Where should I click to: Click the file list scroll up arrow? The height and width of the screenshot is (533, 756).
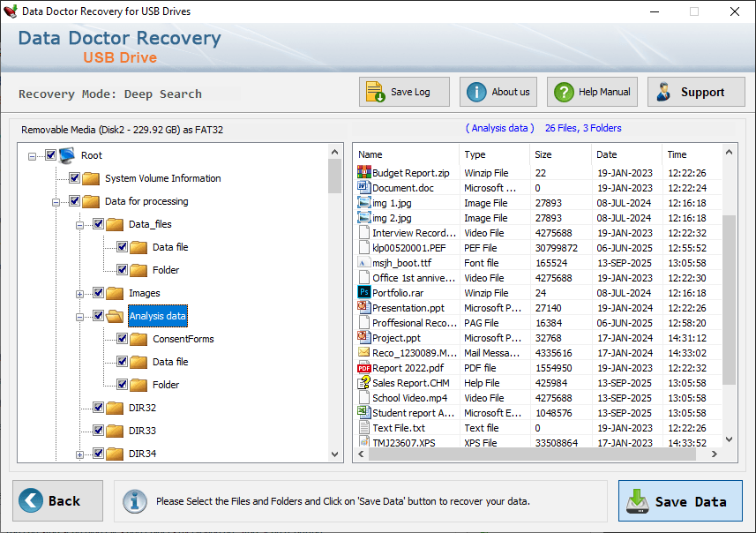click(729, 152)
